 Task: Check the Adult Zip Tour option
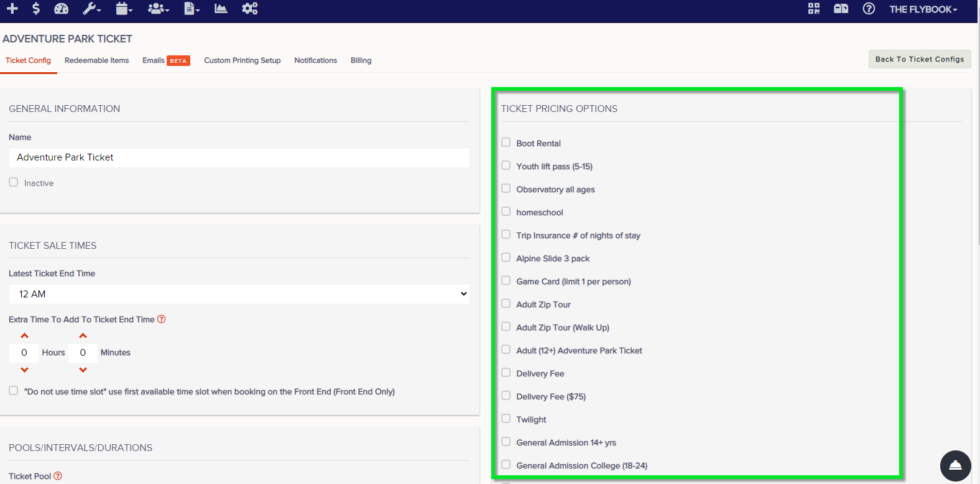coord(506,304)
